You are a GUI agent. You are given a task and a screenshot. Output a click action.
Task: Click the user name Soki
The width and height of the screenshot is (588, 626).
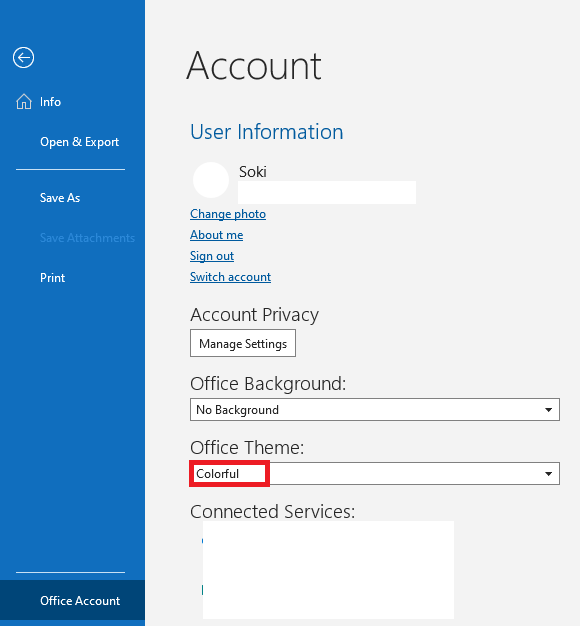(253, 172)
